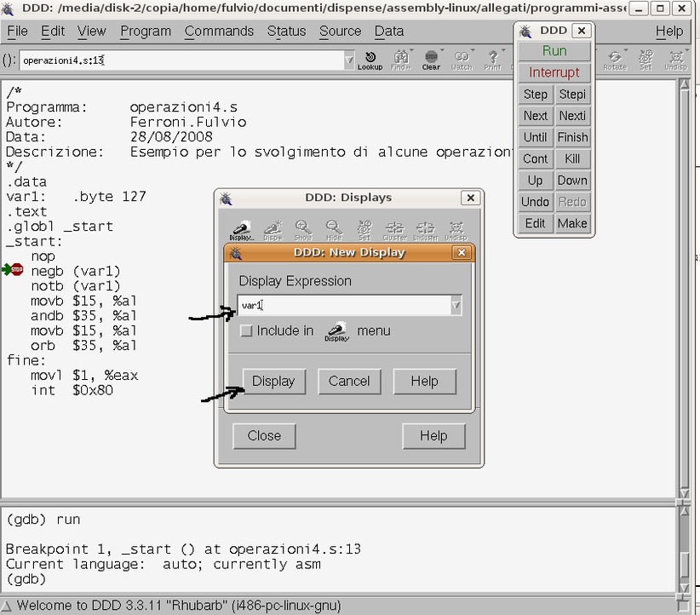Viewport: 700px width, 615px height.
Task: Click the status bar triangle icon before Welcome
Action: (6, 606)
